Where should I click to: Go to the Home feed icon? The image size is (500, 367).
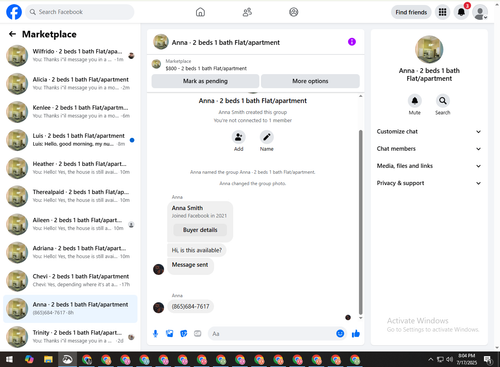tap(200, 12)
